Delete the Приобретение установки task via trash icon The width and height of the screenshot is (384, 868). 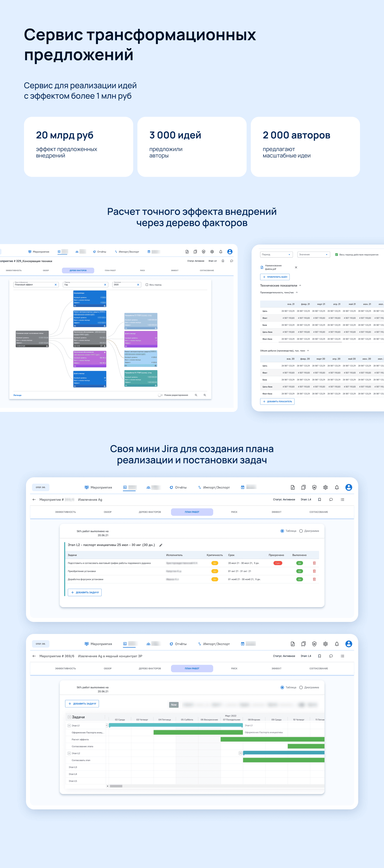click(314, 571)
